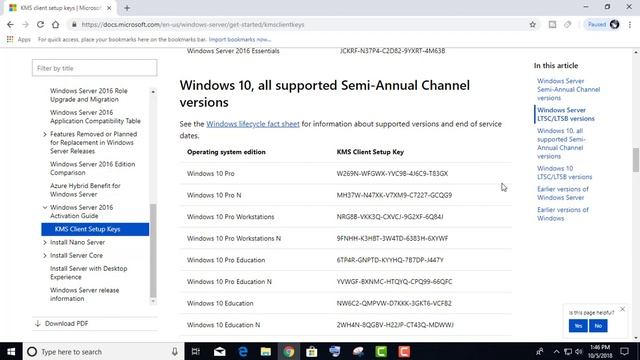Image resolution: width=640 pixels, height=360 pixels.
Task: Open Install Server with Desktop Experience
Action: 89,273
